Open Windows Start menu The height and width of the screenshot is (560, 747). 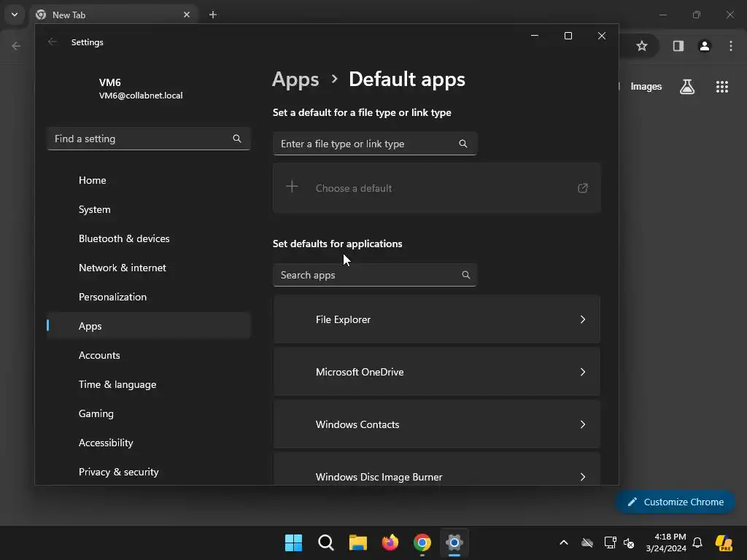pyautogui.click(x=293, y=542)
